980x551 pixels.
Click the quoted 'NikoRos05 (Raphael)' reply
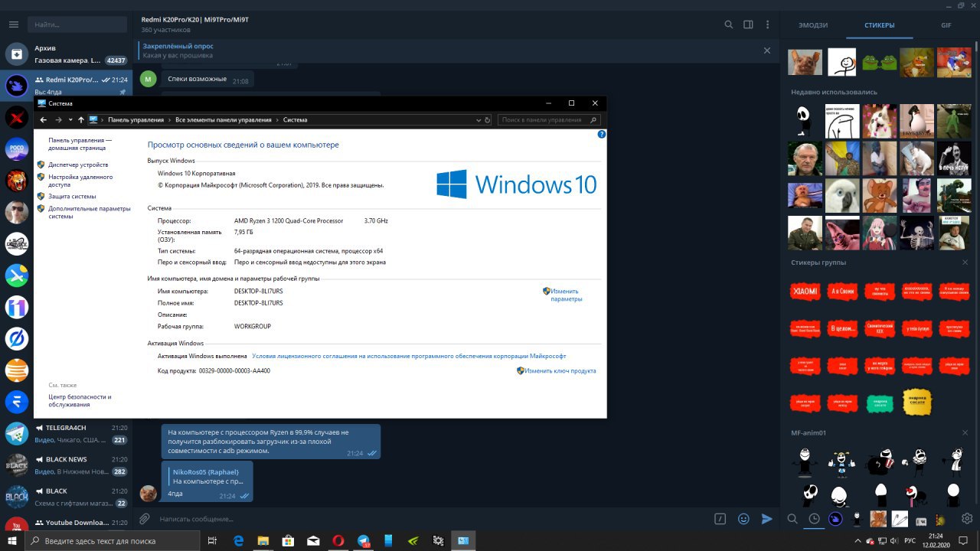tap(207, 477)
